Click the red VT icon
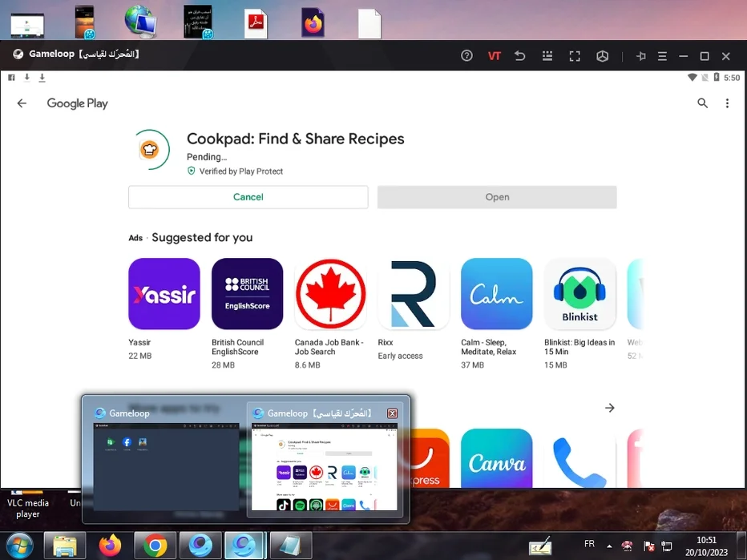The width and height of the screenshot is (747, 560). coord(495,56)
